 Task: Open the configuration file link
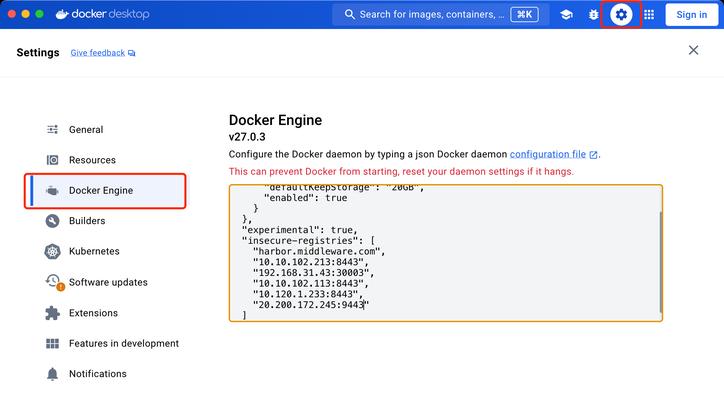point(548,154)
